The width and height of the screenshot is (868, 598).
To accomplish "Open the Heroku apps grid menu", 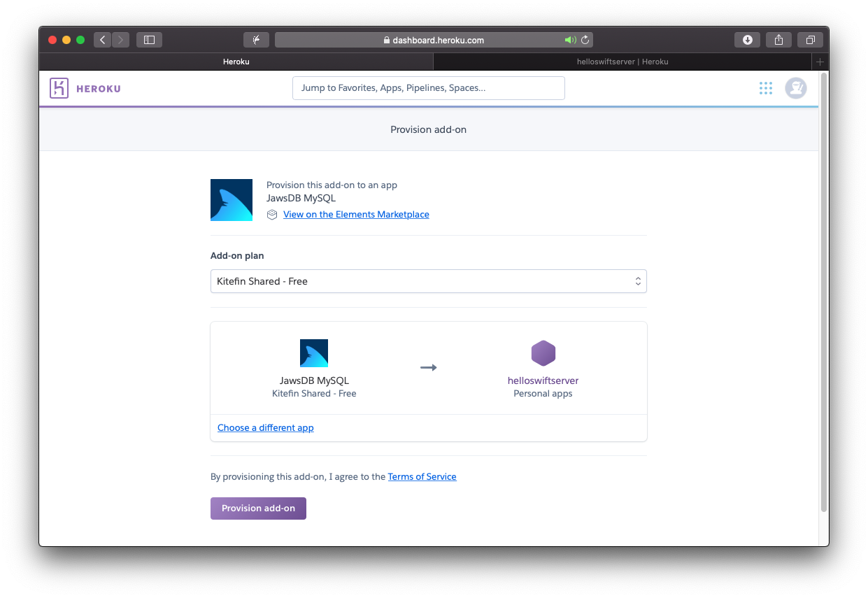I will point(766,88).
